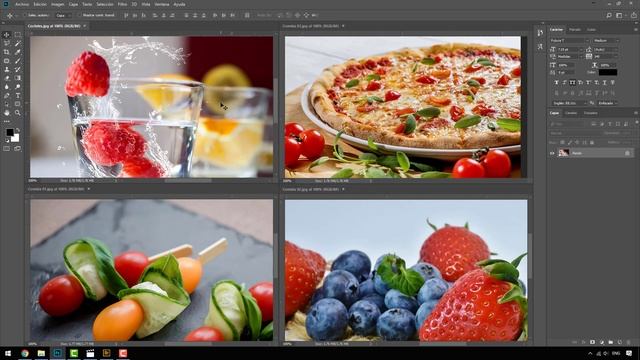Open the layer filter type dropdown
The width and height of the screenshot is (640, 360).
(x=567, y=124)
